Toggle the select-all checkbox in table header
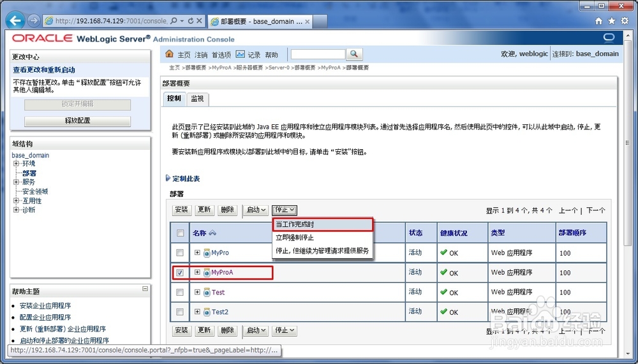638x364 pixels. point(180,233)
